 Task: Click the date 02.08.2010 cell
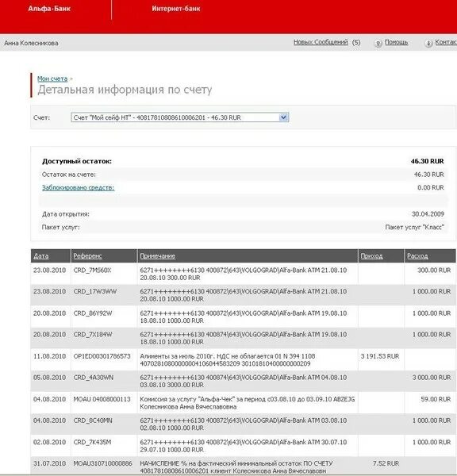coord(49,443)
